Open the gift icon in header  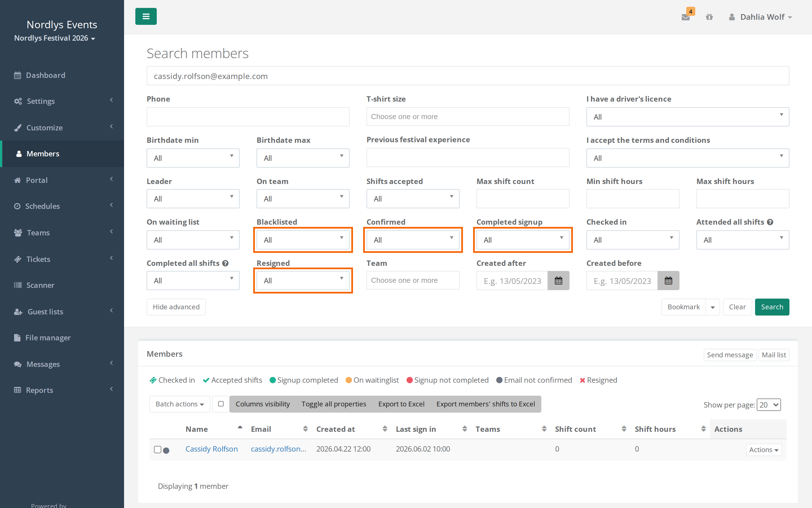[x=709, y=17]
